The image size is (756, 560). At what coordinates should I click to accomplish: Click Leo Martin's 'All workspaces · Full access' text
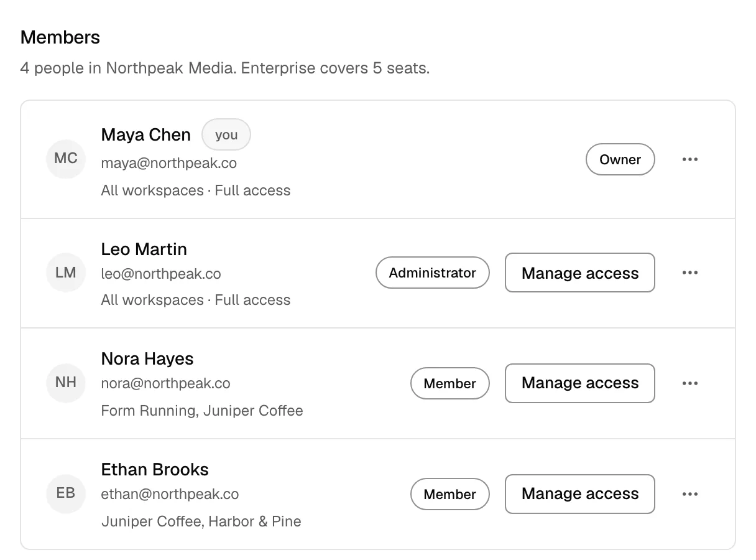196,300
